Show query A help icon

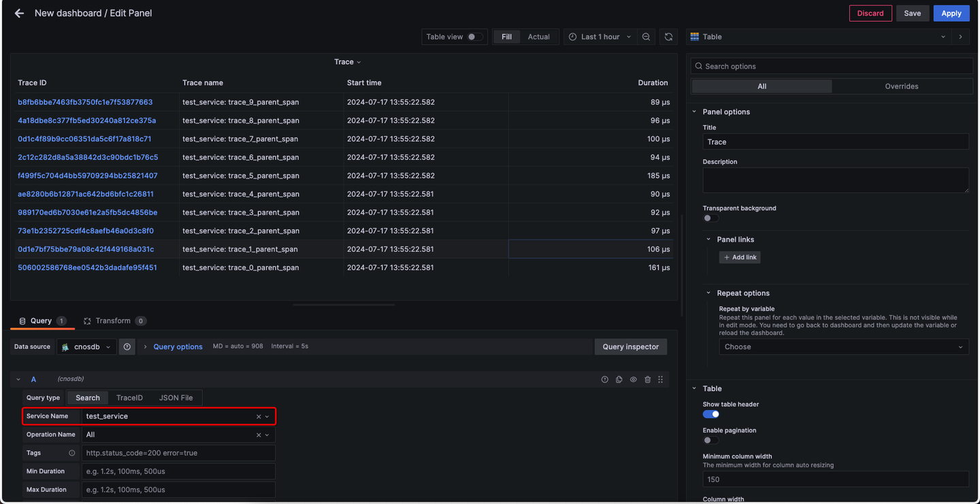(x=604, y=379)
